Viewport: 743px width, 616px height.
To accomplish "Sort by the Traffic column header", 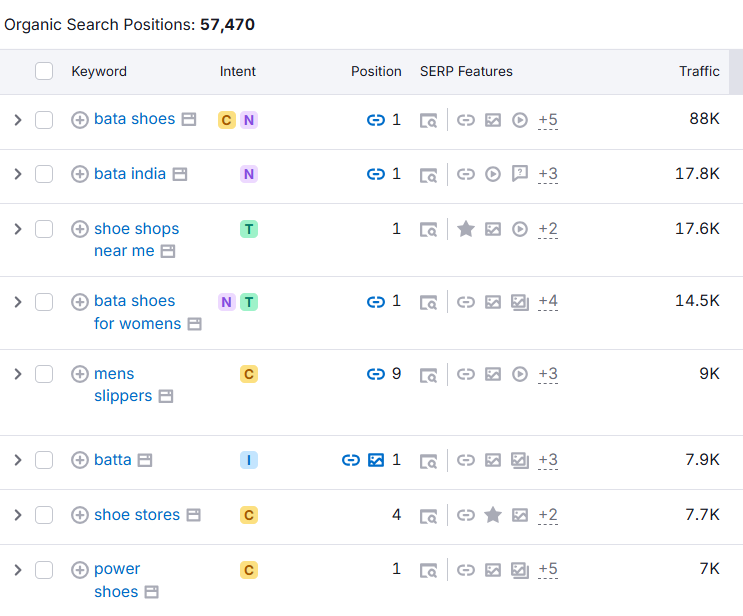I will [x=699, y=72].
